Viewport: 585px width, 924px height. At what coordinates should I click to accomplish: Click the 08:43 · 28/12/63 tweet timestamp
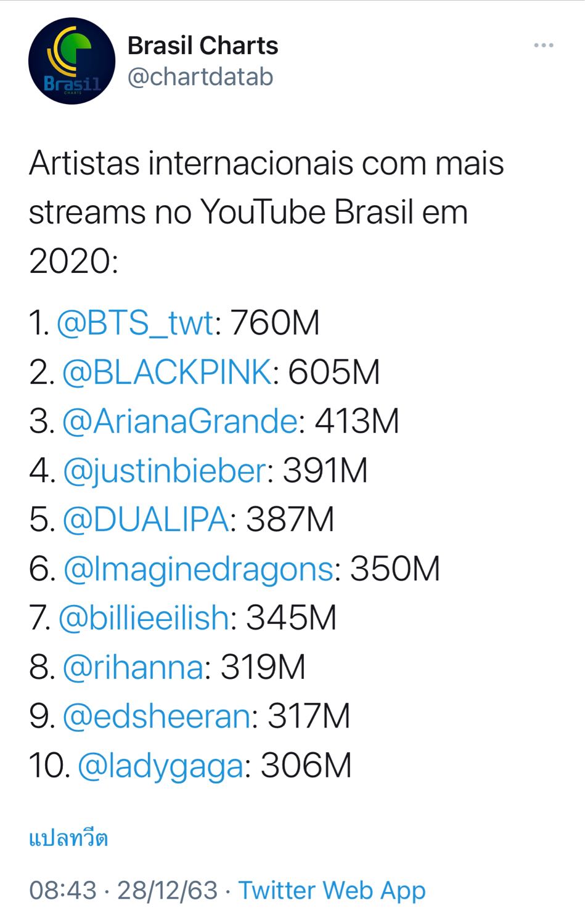(x=123, y=890)
